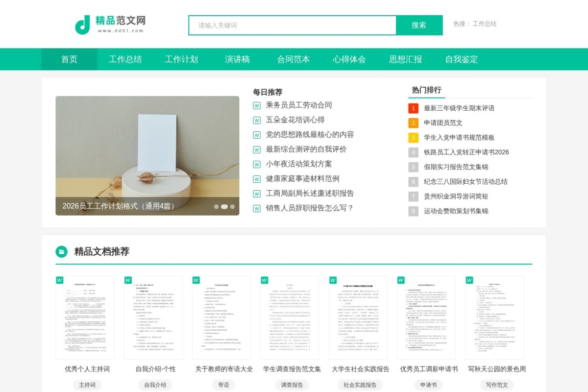Open banner caption 2026员工工作计划格式
588x392 pixels.
point(120,206)
